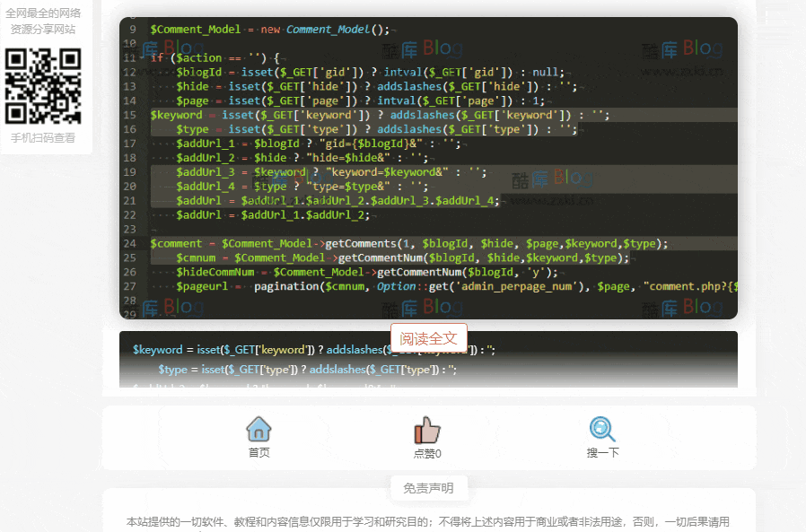The width and height of the screenshot is (806, 532).
Task: Click the $keyword = isset text line below
Action: point(314,349)
